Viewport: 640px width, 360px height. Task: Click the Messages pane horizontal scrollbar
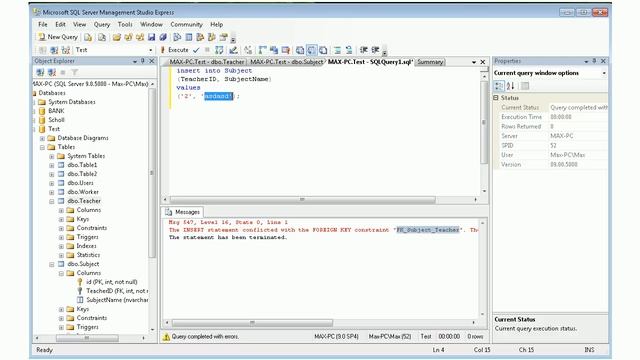pyautogui.click(x=252, y=323)
